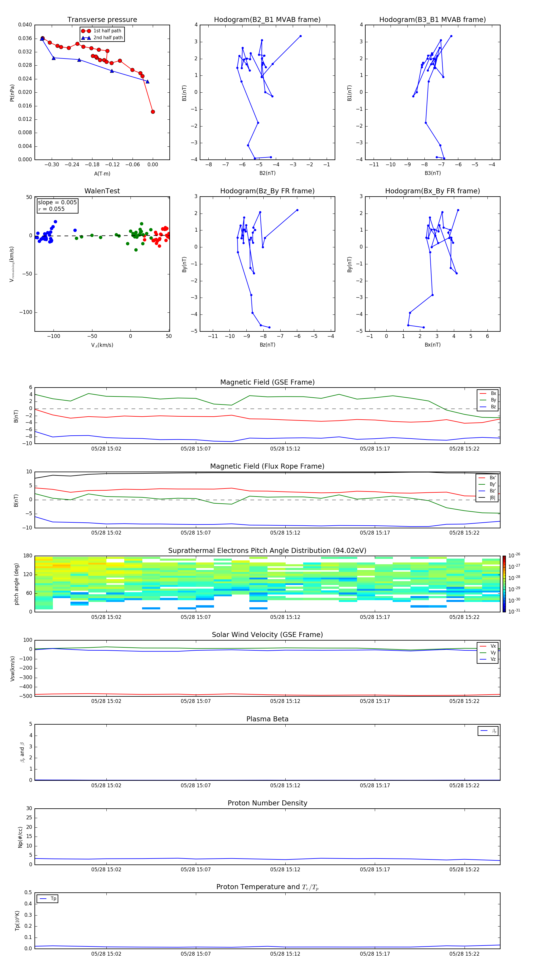This screenshot has width=535, height=980.
Task: Click the 10^-31 colorbar label
Action: tap(514, 611)
